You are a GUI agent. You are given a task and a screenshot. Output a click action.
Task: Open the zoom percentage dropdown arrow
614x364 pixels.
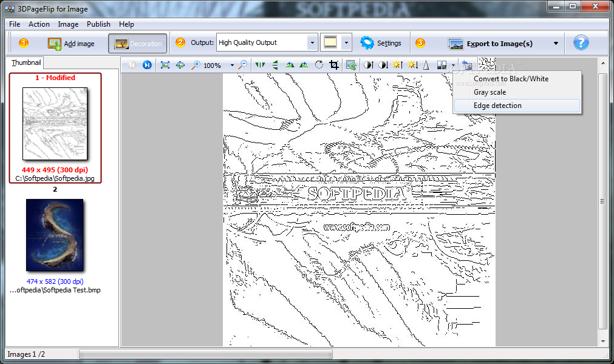[232, 66]
